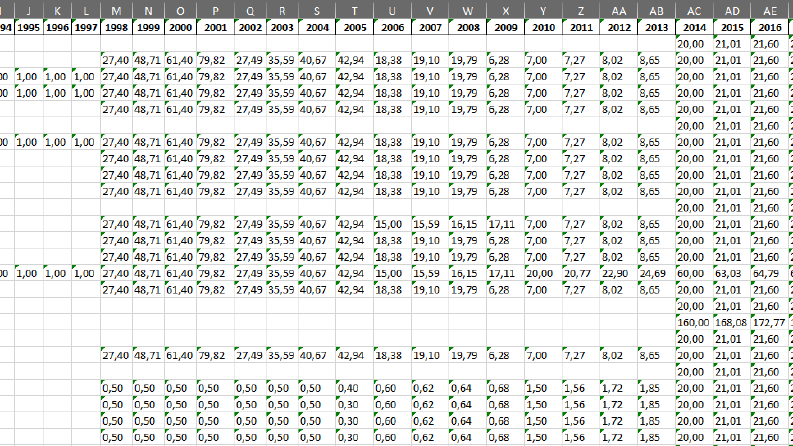Click the 2001 year cell
793x446 pixels.
click(x=215, y=27)
